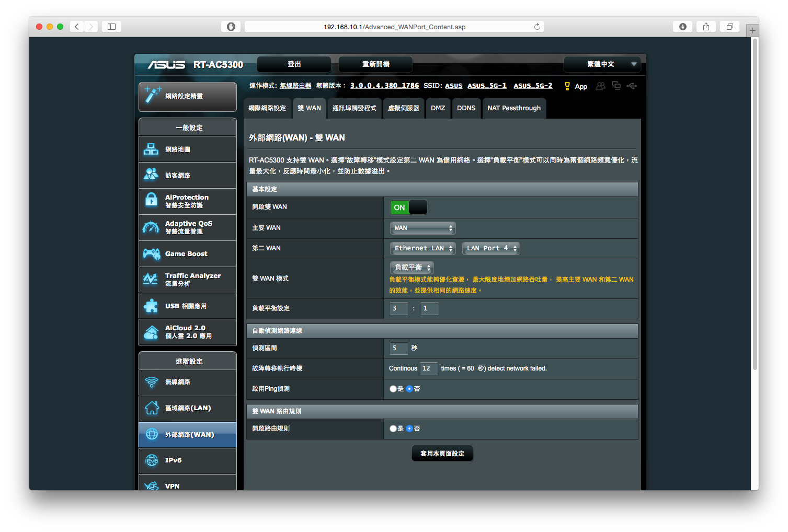788x532 pixels.
Task: Select the USB 相關應用 puzzle icon
Action: [151, 306]
